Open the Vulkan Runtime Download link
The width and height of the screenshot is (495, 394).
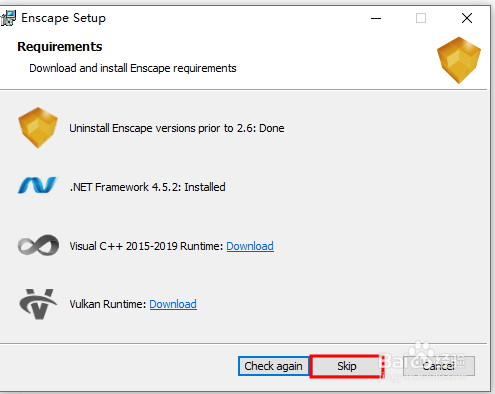point(173,304)
